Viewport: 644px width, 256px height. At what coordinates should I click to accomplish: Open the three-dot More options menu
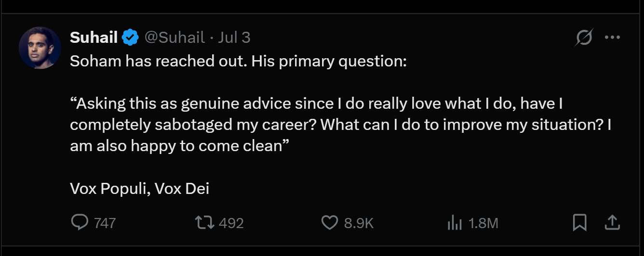(x=612, y=38)
